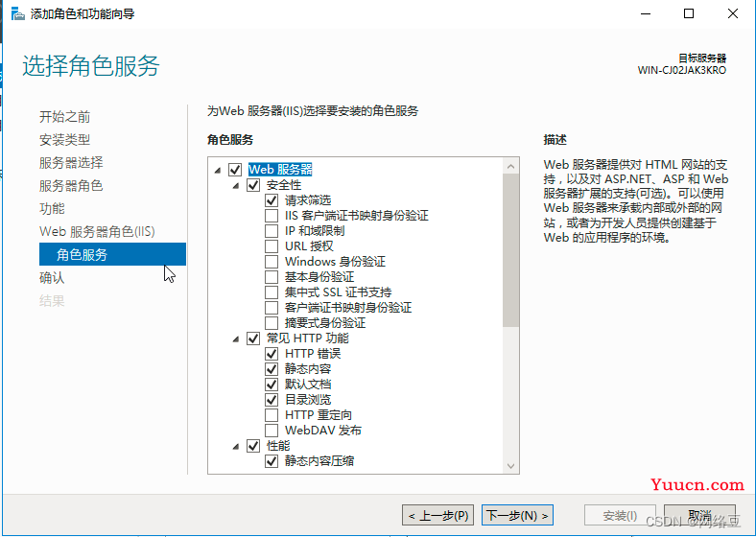Image resolution: width=756 pixels, height=537 pixels.
Task: Check 集中式 SSL 证书支持
Action: coord(272,292)
